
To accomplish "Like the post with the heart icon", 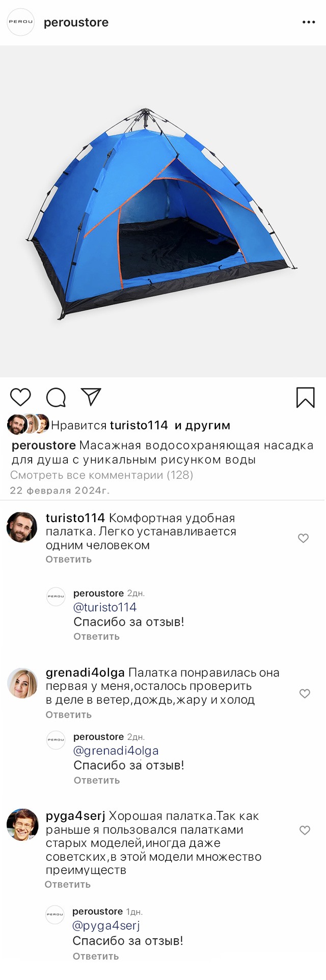I will (x=20, y=397).
